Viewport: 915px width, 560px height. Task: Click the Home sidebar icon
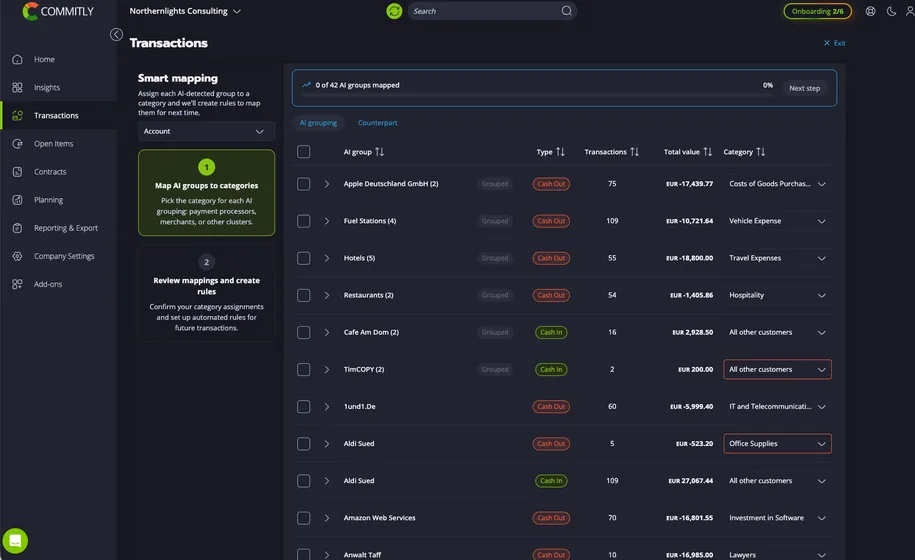pyautogui.click(x=18, y=60)
